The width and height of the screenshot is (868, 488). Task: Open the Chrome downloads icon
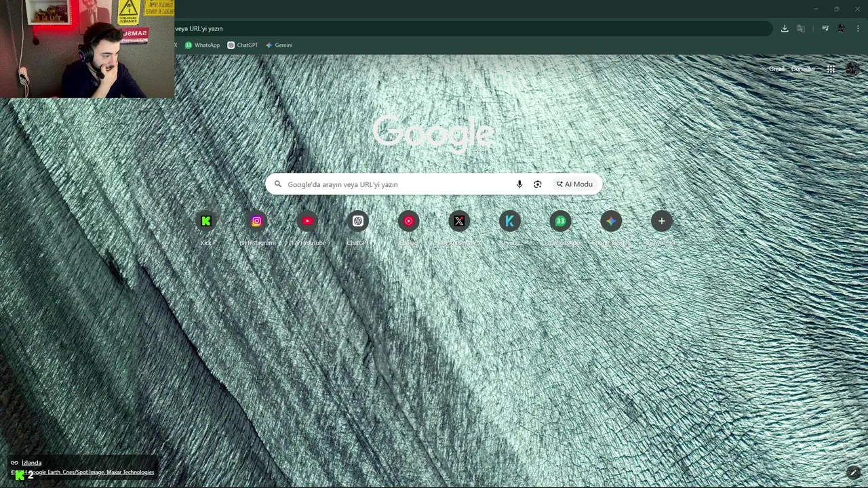point(785,28)
